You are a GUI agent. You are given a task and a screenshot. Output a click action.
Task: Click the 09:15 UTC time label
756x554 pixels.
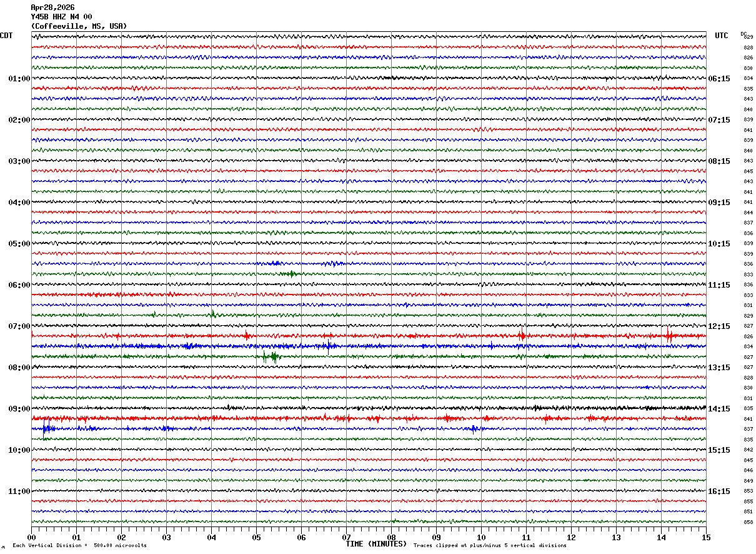click(x=719, y=203)
